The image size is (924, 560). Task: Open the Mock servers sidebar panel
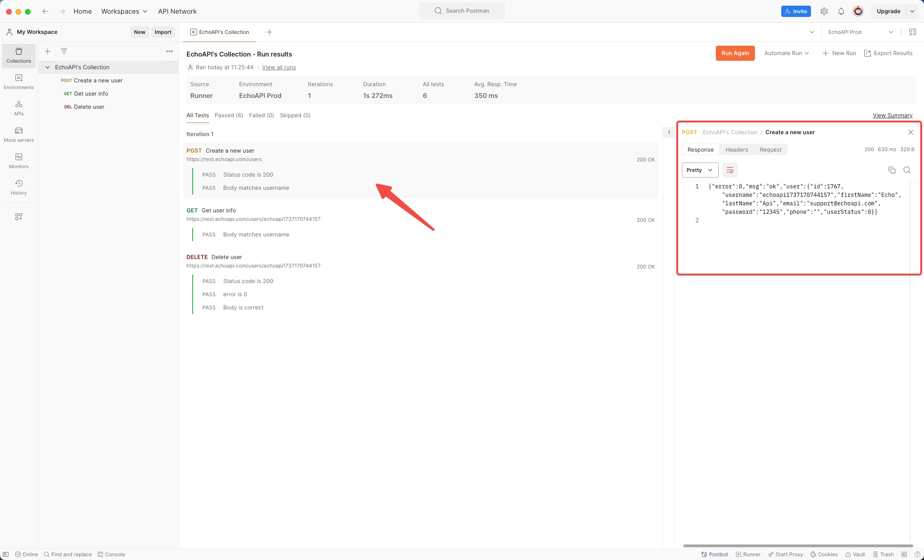(19, 135)
